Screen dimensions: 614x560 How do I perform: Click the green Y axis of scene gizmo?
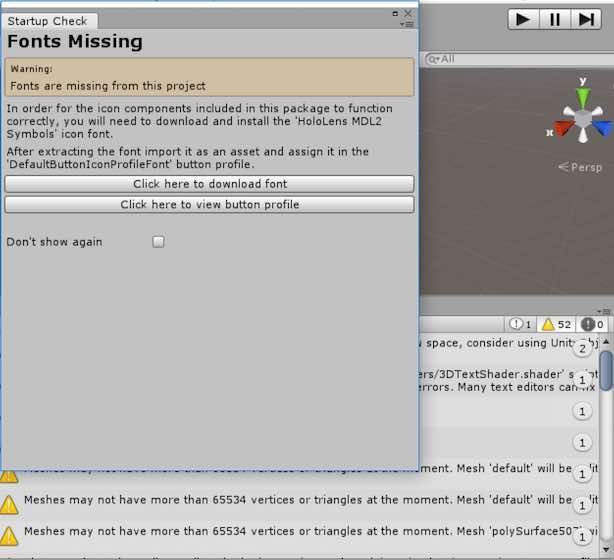coord(583,96)
